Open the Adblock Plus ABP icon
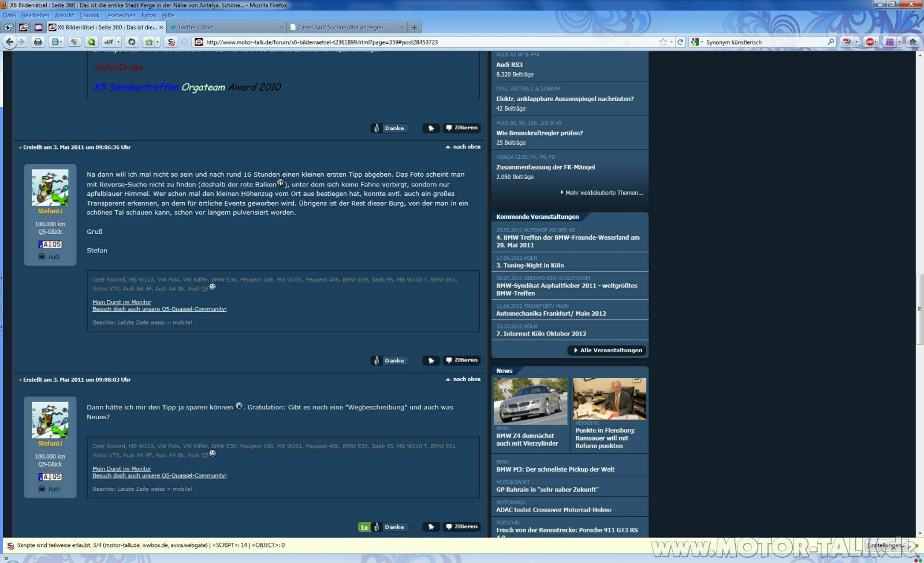Screen dimensions: 924x563 coord(870,42)
